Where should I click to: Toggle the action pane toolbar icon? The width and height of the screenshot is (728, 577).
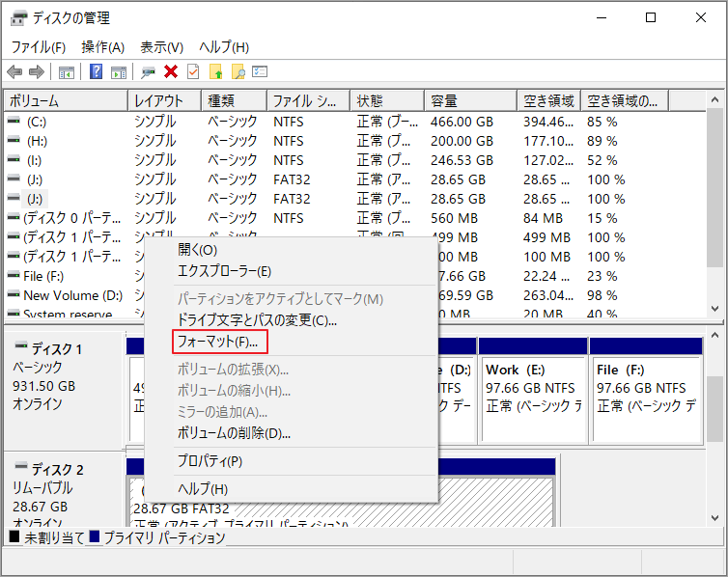(x=119, y=72)
